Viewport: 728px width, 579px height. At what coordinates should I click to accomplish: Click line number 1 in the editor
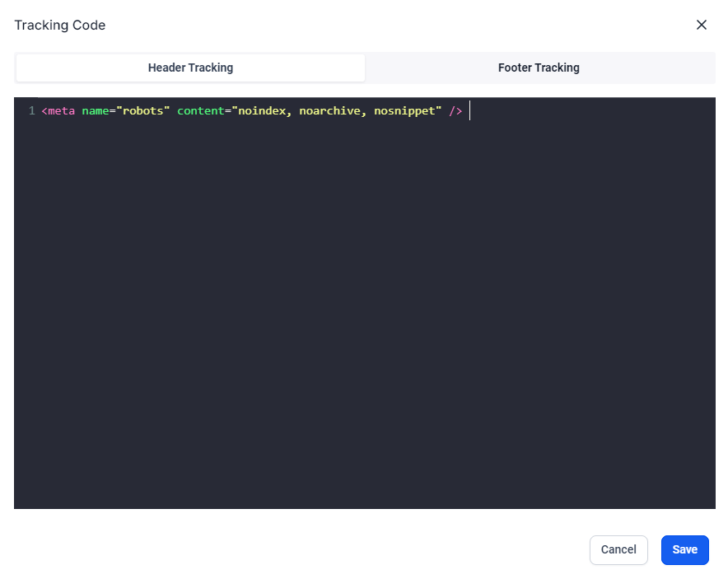(x=31, y=110)
